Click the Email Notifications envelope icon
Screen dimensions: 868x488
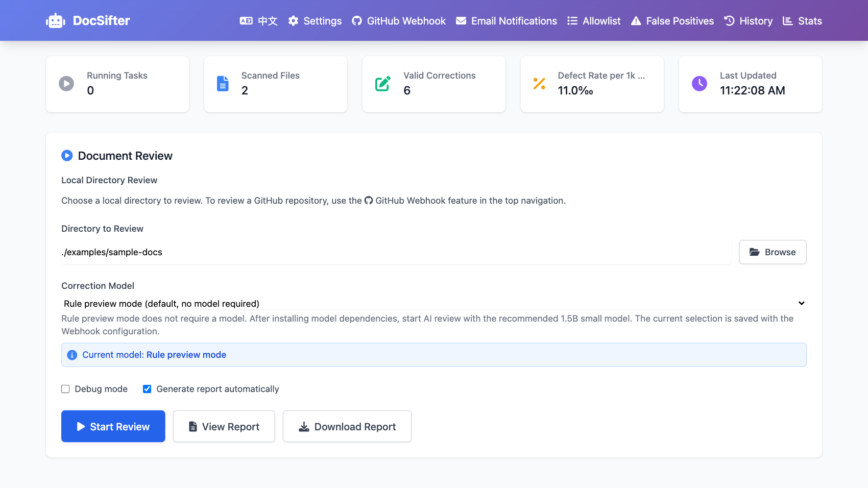[x=461, y=21]
